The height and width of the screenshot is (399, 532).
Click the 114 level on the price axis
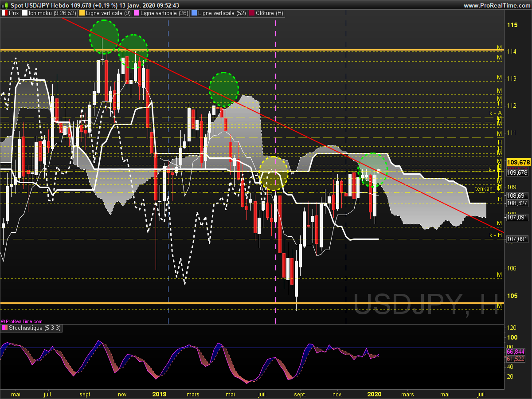click(x=512, y=52)
